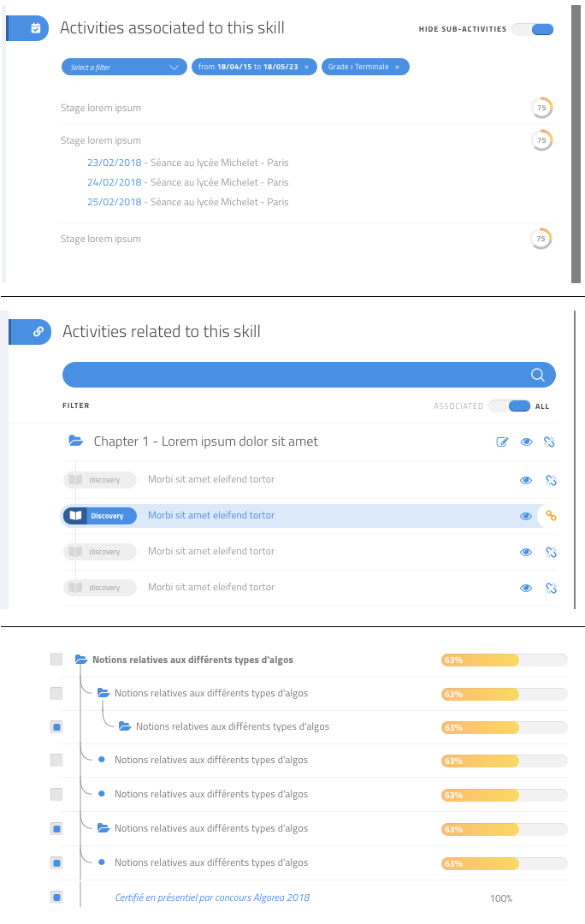Image resolution: width=585 pixels, height=924 pixels.
Task: Click inside the blue search field
Action: pos(291,375)
